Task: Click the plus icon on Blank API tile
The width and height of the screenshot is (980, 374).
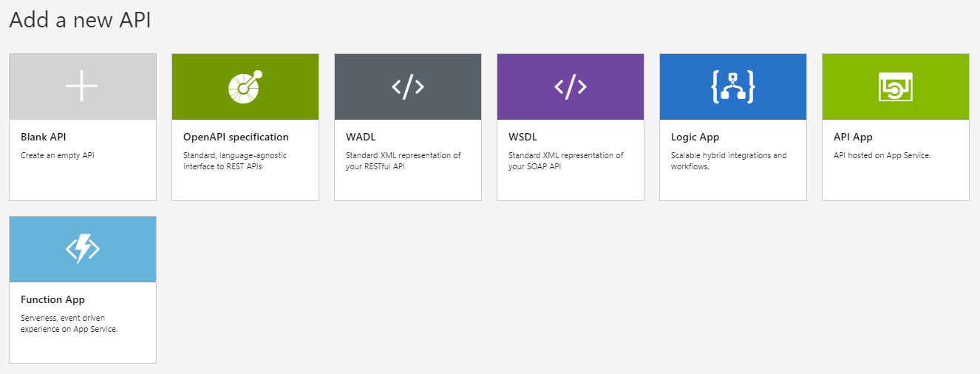Action: tap(82, 86)
